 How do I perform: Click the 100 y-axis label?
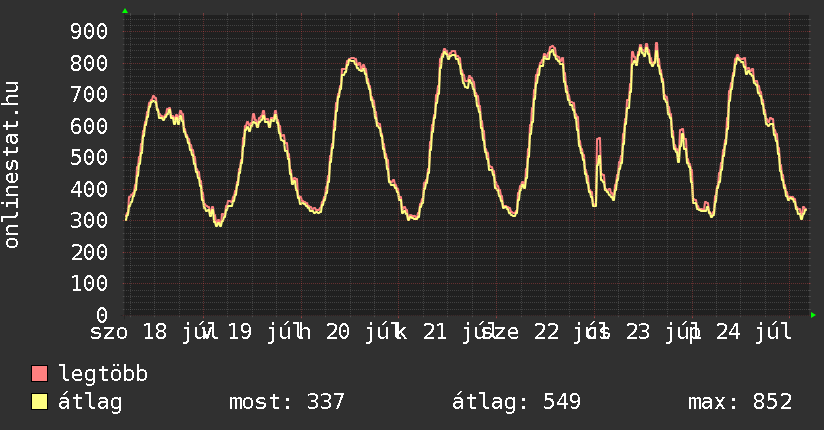89,283
